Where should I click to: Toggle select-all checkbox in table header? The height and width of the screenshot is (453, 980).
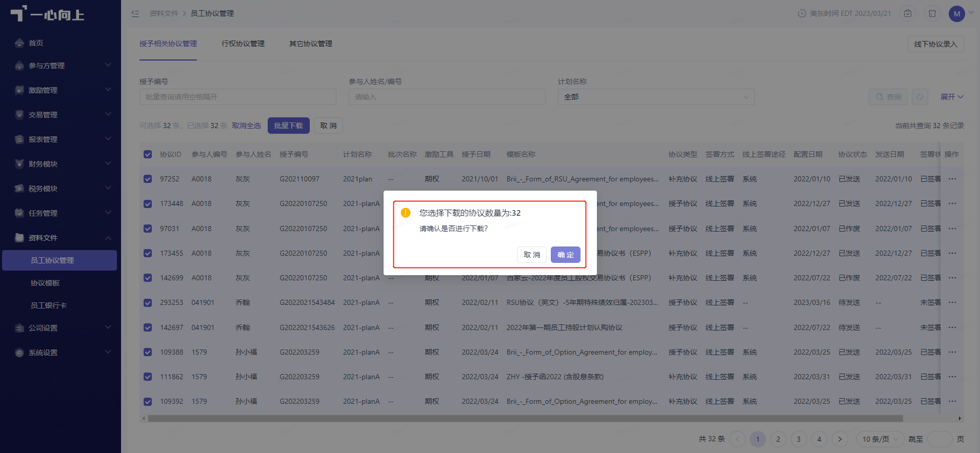tap(148, 154)
